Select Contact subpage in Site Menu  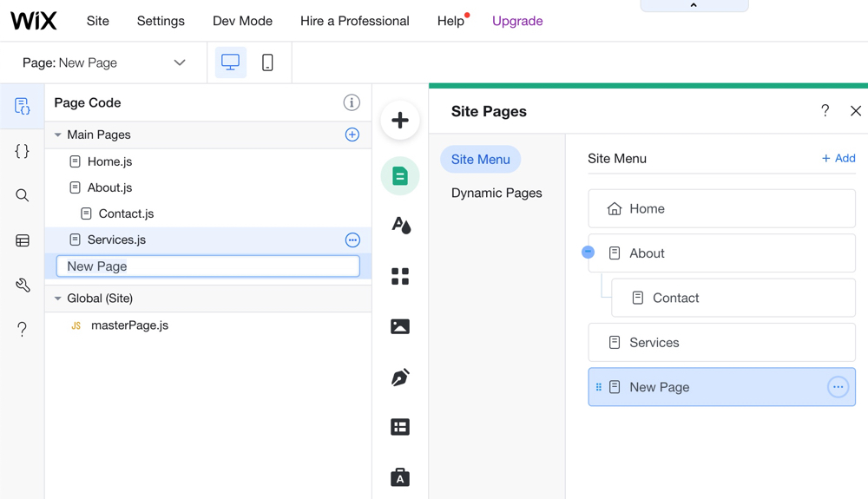733,298
